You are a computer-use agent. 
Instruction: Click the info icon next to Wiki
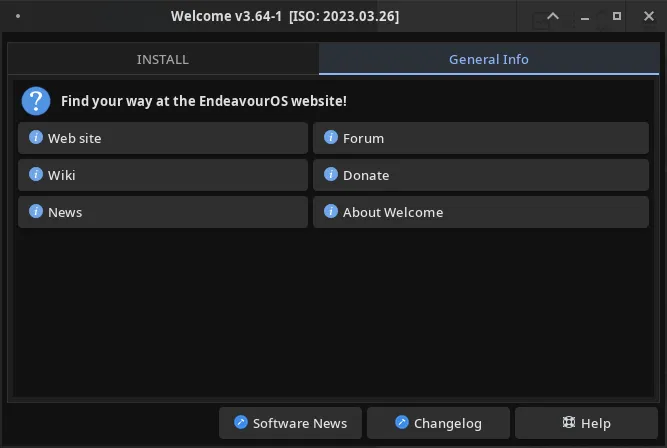coord(36,174)
